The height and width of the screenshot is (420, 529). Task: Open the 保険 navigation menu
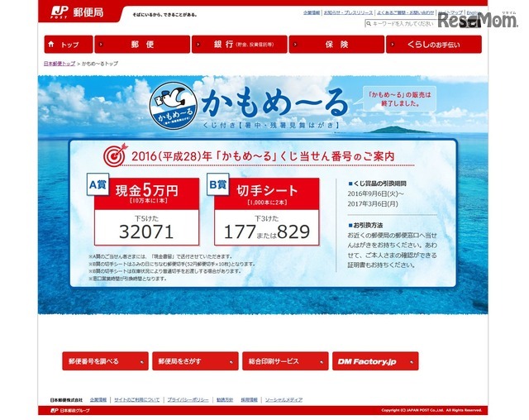[336, 44]
